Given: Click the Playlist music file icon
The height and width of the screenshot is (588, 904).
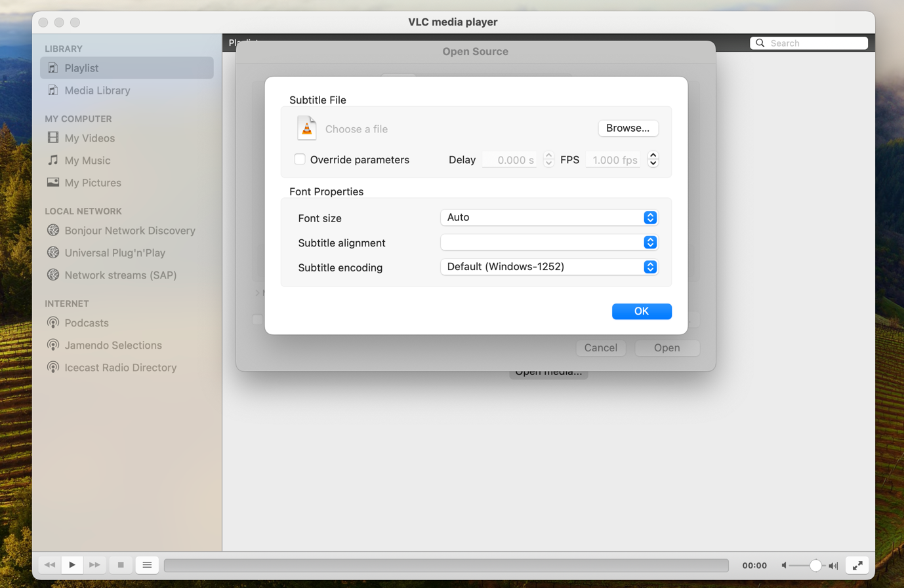Looking at the screenshot, I should point(53,68).
